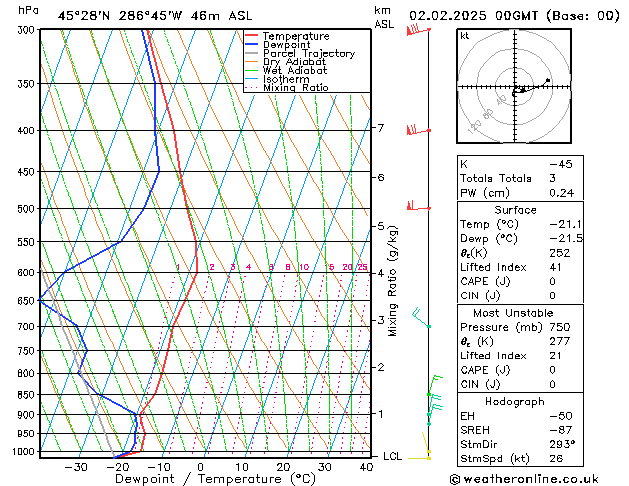This screenshot has height=486, width=629.
Task: Click the StmSpd (kt) value "26"
Action: tap(556, 459)
